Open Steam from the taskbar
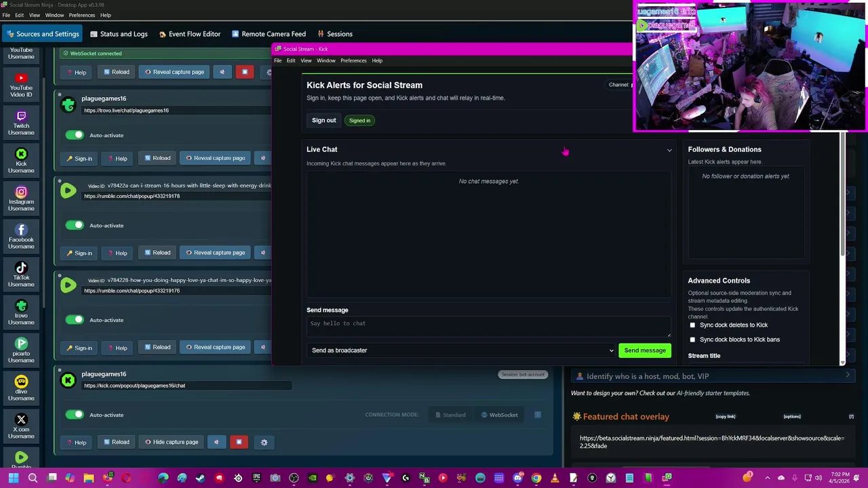Image resolution: width=868 pixels, height=488 pixels. pos(200,478)
